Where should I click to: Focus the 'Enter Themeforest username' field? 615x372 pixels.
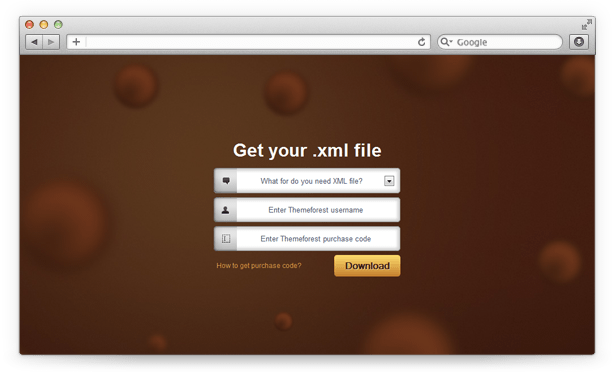[x=307, y=210]
